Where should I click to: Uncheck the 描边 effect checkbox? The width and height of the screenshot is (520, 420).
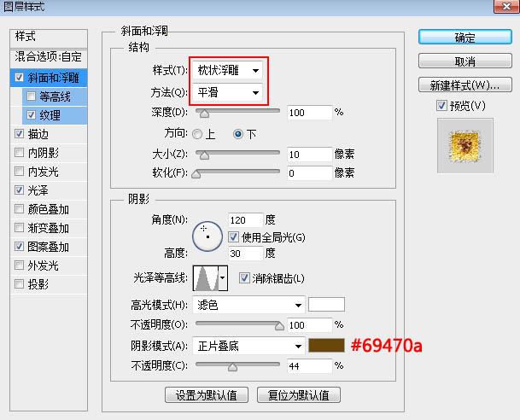[20, 134]
